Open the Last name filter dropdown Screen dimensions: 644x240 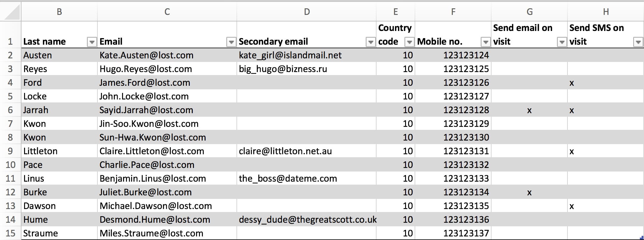click(92, 42)
